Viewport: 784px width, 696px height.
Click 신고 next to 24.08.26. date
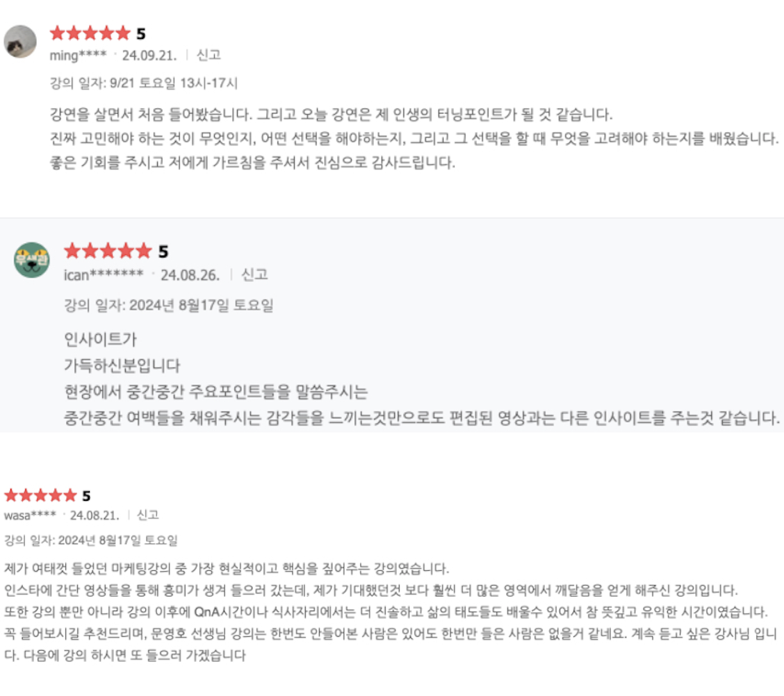point(254,274)
